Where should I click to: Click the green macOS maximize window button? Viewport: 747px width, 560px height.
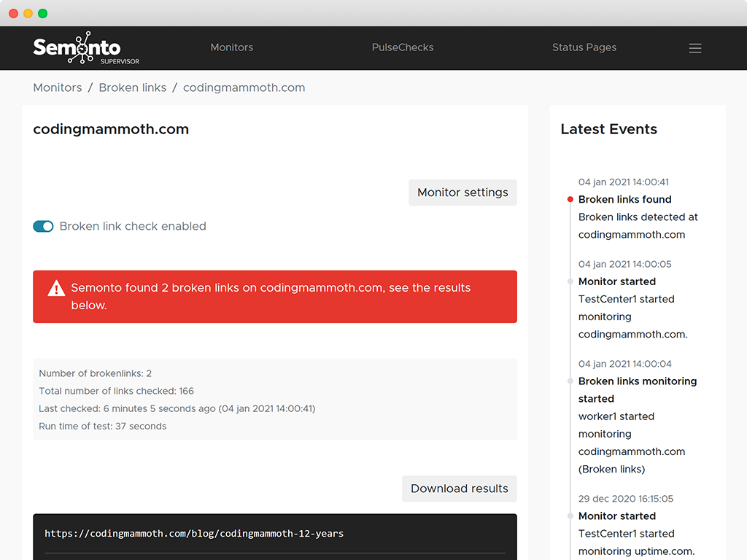(43, 13)
